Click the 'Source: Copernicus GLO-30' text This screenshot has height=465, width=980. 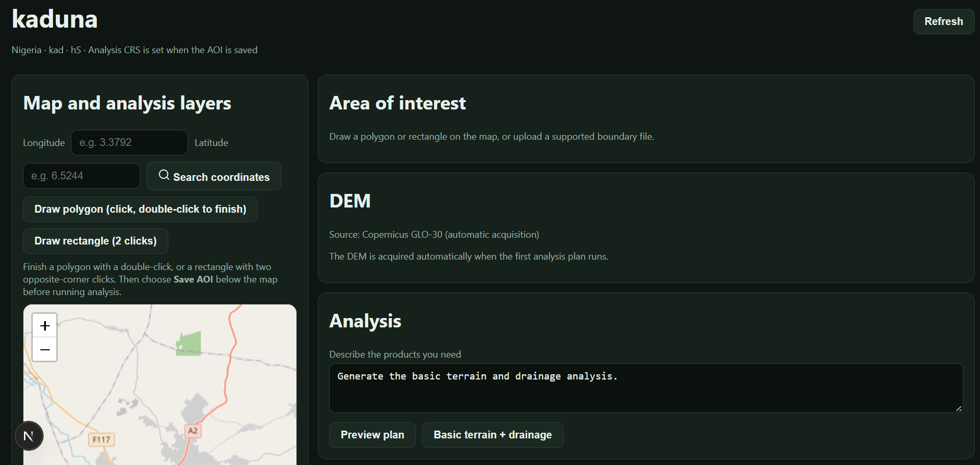click(x=434, y=235)
